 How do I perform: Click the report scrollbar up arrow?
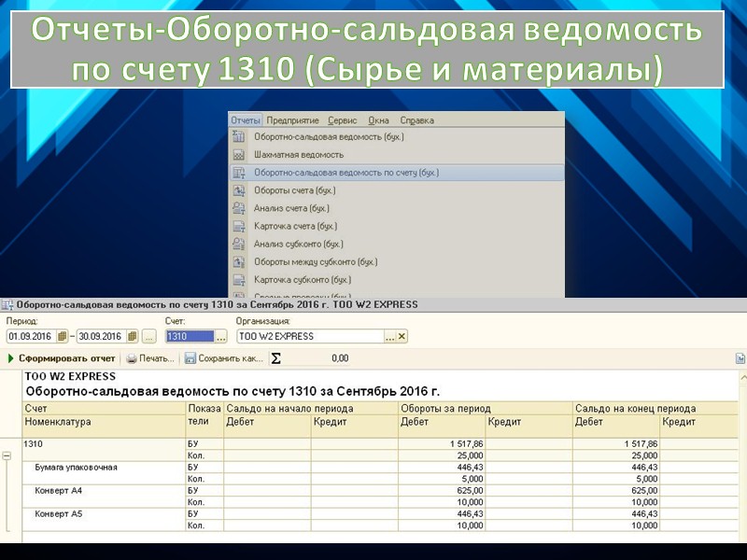coord(742,378)
